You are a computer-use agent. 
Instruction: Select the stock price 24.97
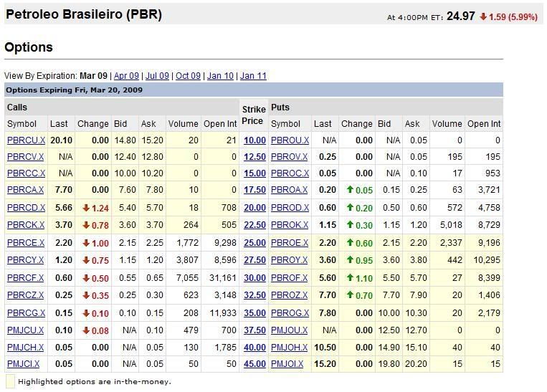tap(461, 16)
